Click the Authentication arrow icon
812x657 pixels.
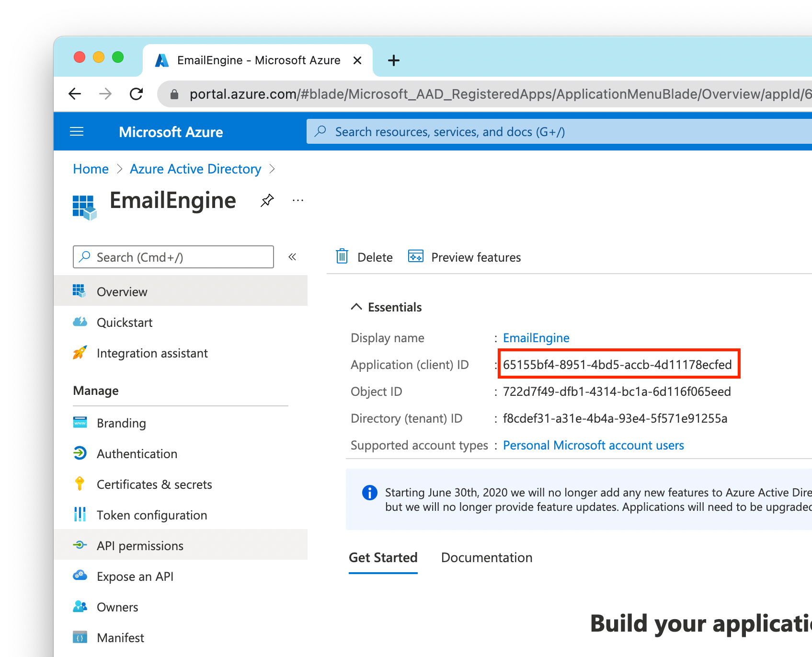tap(80, 453)
